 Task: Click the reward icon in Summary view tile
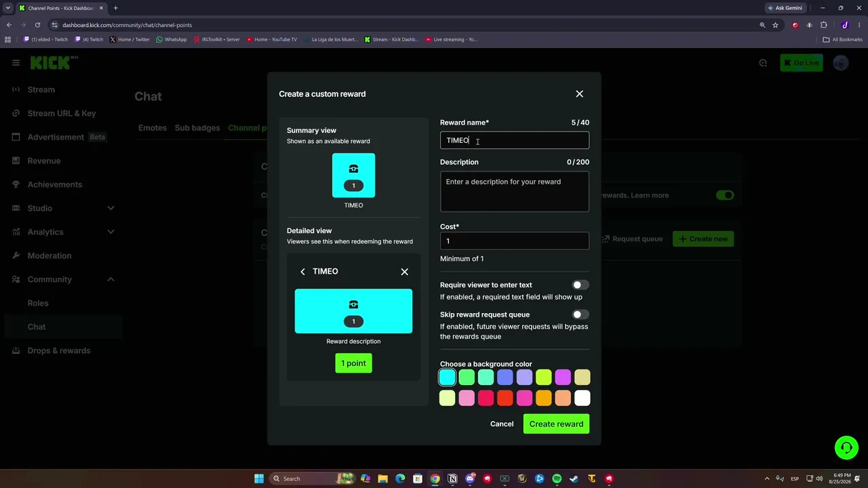(353, 169)
